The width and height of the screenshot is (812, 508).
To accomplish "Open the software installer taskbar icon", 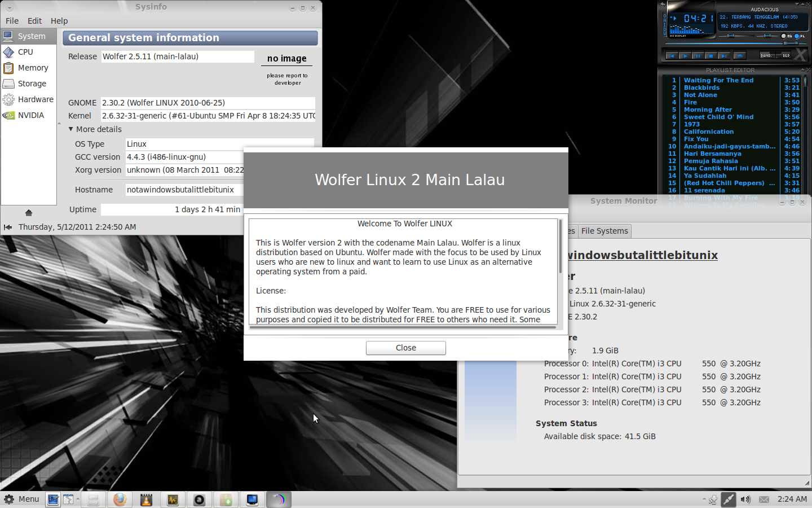I will tap(226, 500).
